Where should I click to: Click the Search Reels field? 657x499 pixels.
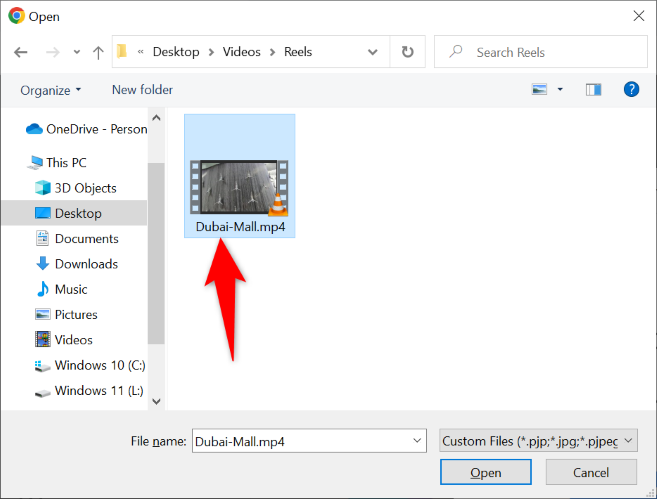point(541,52)
